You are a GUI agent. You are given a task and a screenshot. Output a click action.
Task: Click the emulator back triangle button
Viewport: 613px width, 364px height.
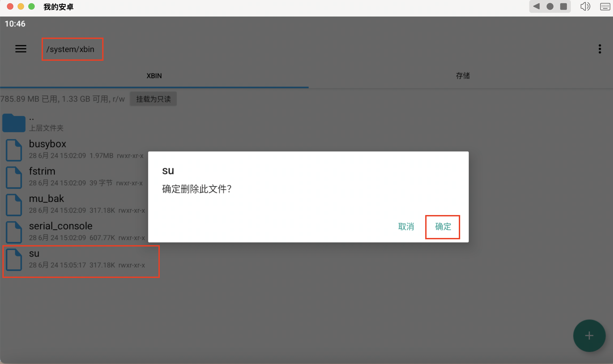point(536,6)
